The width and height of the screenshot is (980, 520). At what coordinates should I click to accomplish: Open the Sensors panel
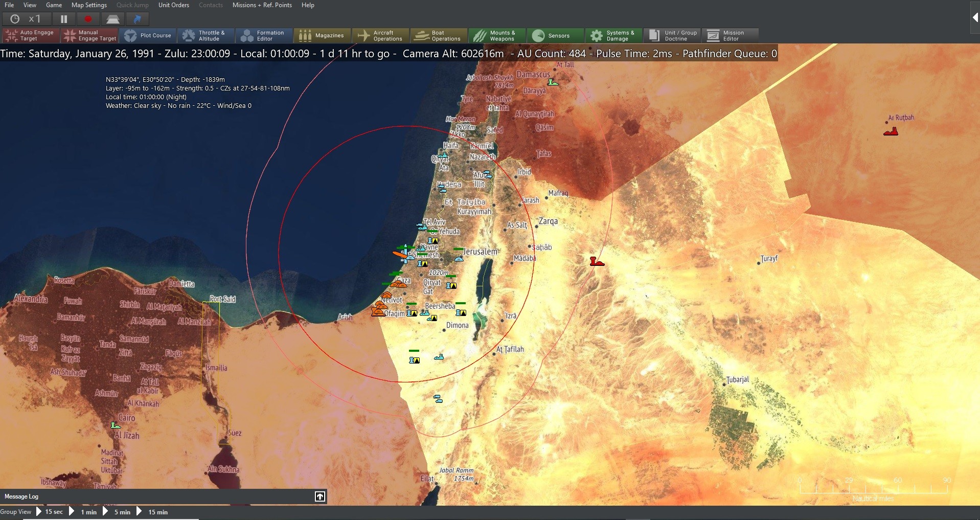click(x=555, y=35)
